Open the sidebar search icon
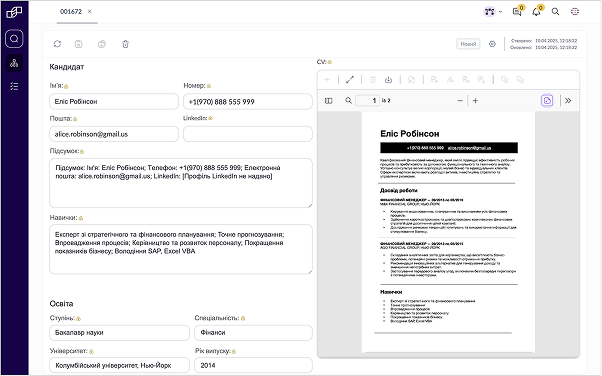The image size is (602, 376). click(x=14, y=39)
